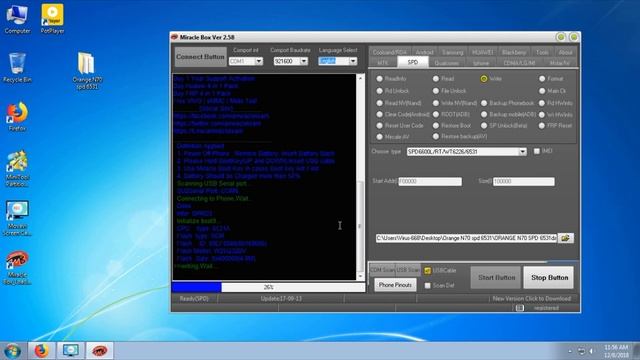Select Backup Phonebook radio option
The image size is (640, 360).
point(484,103)
